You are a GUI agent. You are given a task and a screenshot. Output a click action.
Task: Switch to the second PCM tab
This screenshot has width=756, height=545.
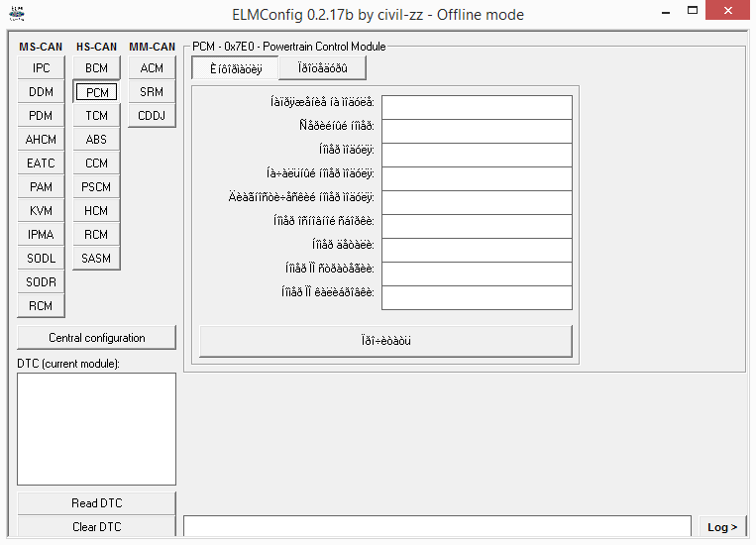(x=322, y=68)
